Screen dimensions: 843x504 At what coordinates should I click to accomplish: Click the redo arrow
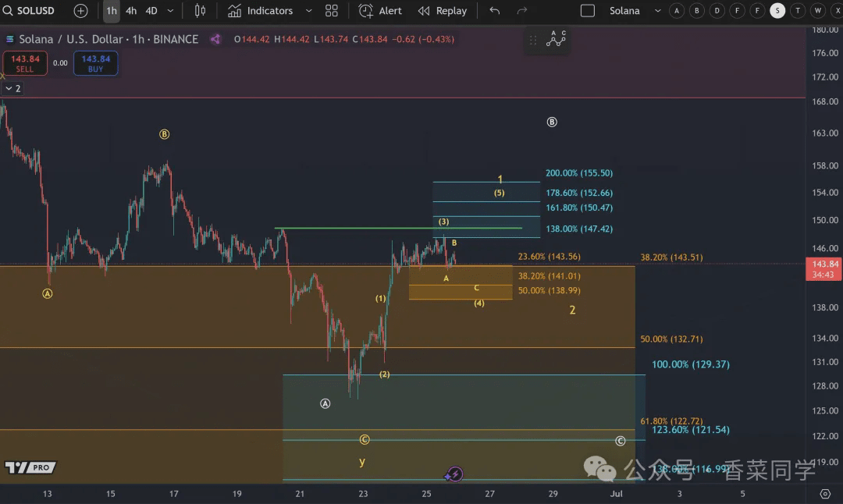tap(522, 11)
